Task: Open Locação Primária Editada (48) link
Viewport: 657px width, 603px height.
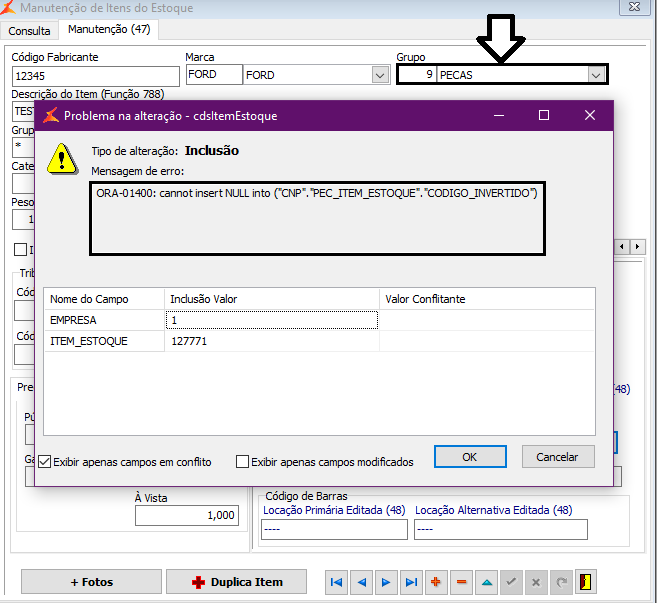Action: coord(334,510)
